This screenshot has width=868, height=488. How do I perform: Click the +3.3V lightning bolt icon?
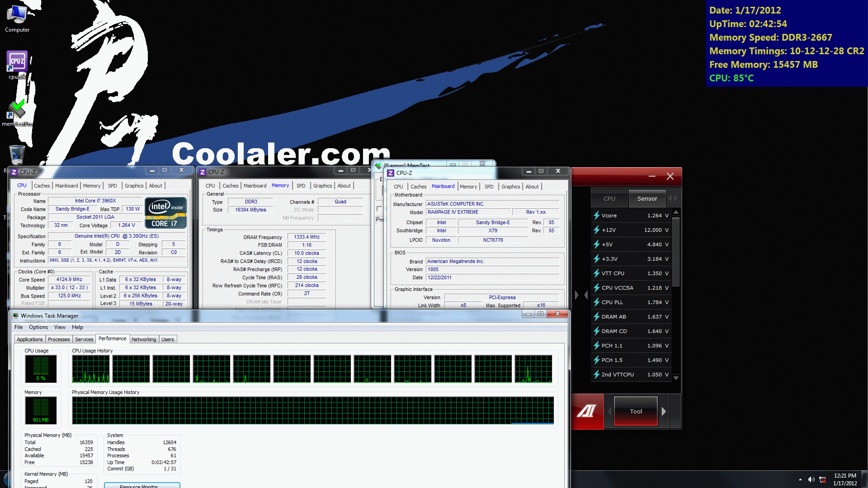(596, 259)
